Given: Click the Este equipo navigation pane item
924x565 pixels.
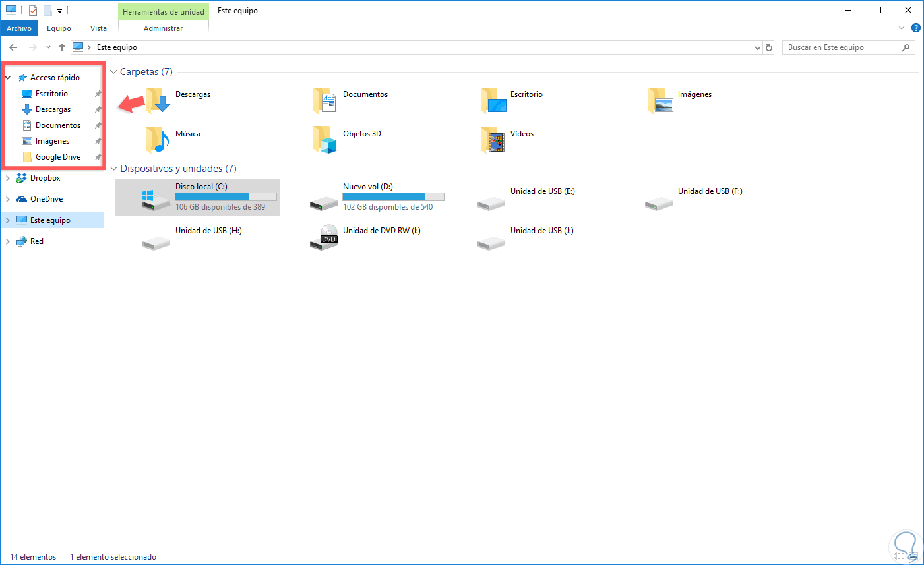Looking at the screenshot, I should (x=53, y=220).
